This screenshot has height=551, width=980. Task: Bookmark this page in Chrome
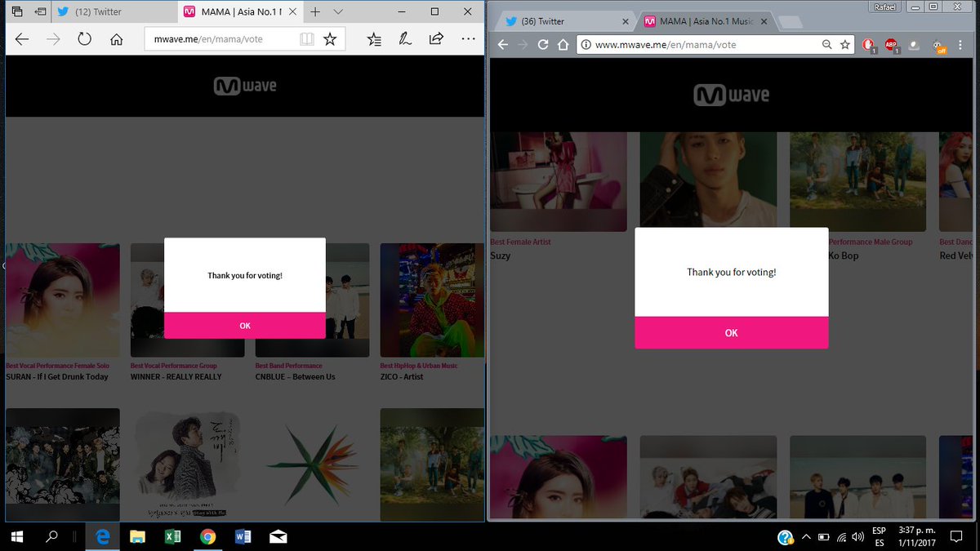[x=846, y=45]
